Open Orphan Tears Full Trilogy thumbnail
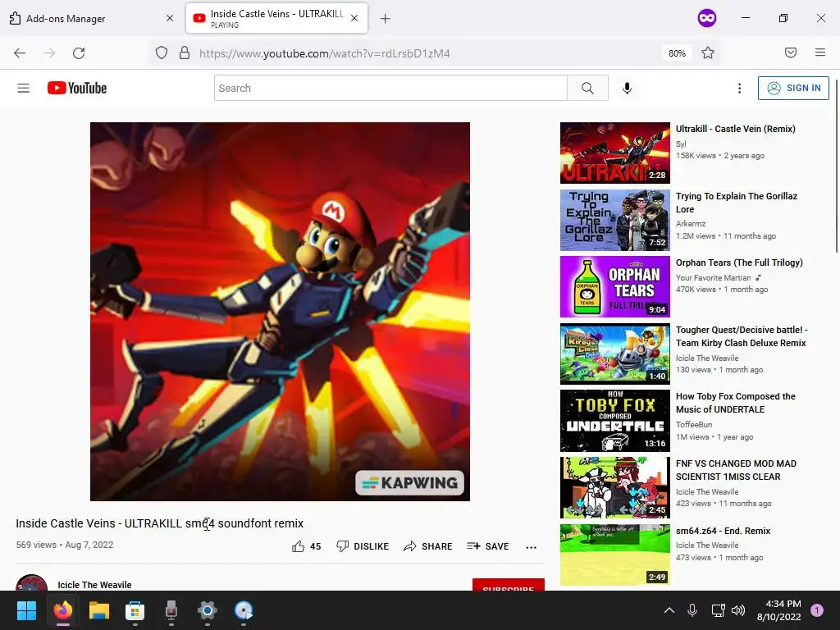 pos(615,286)
